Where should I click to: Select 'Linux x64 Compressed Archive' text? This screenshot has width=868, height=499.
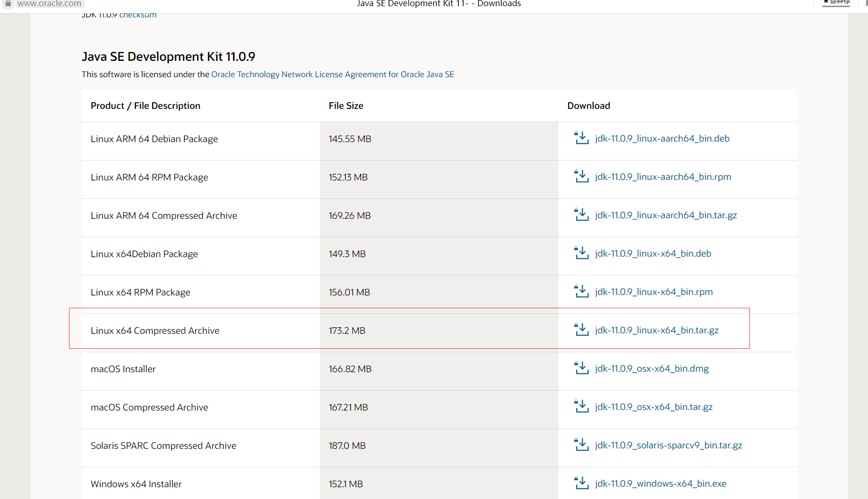tap(155, 331)
